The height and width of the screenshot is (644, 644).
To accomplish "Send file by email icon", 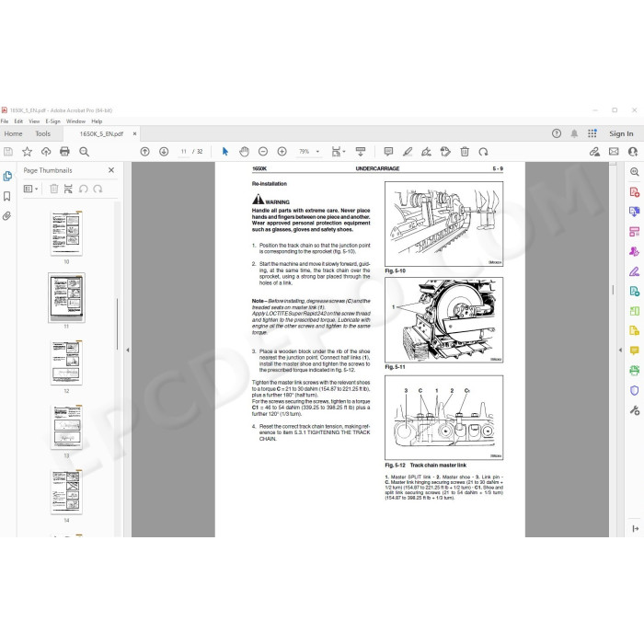I will (614, 152).
